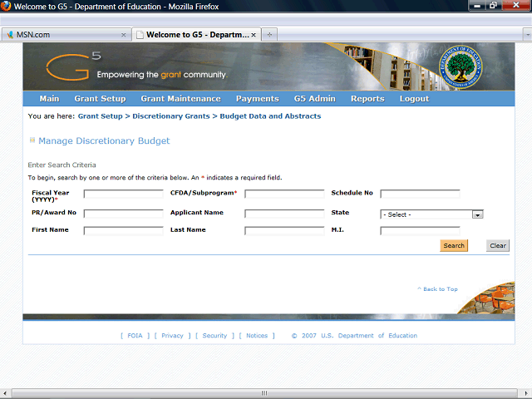The image size is (532, 399).
Task: Click the Firefox icon in the title bar
Action: pyautogui.click(x=6, y=6)
